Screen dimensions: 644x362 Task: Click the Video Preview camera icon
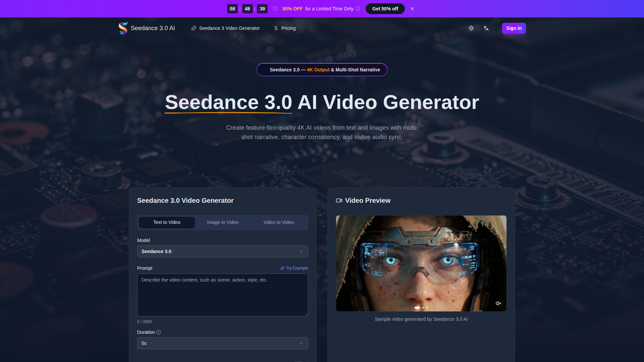[339, 200]
